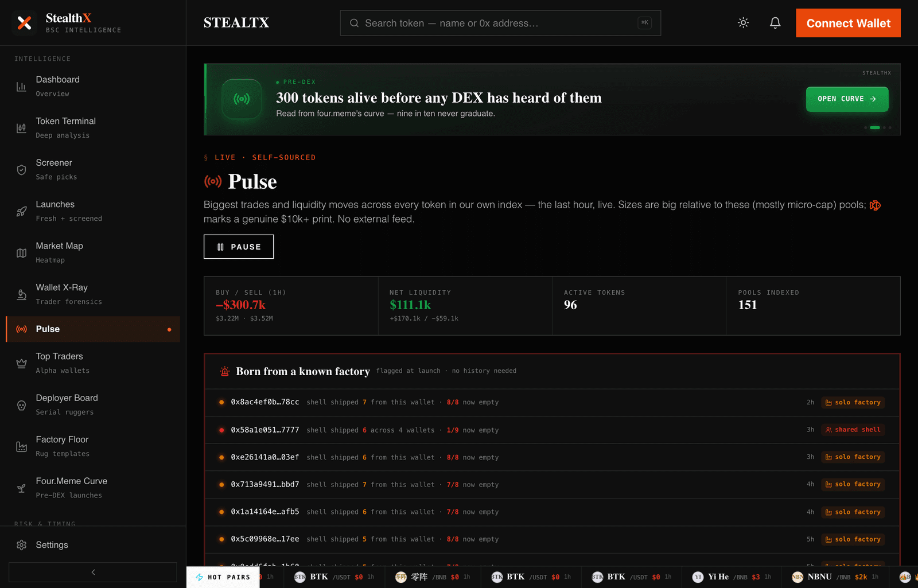The height and width of the screenshot is (588, 918).
Task: Select the Screener shield icon
Action: click(21, 170)
